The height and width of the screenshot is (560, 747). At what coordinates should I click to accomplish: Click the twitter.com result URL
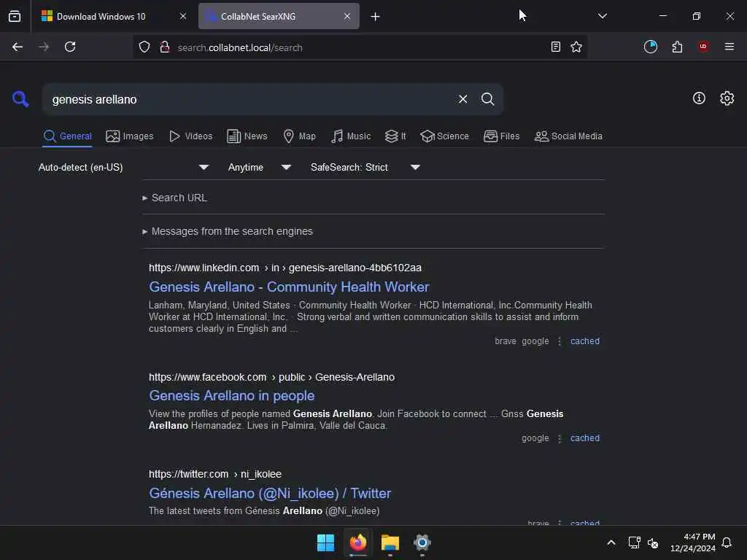tap(215, 474)
